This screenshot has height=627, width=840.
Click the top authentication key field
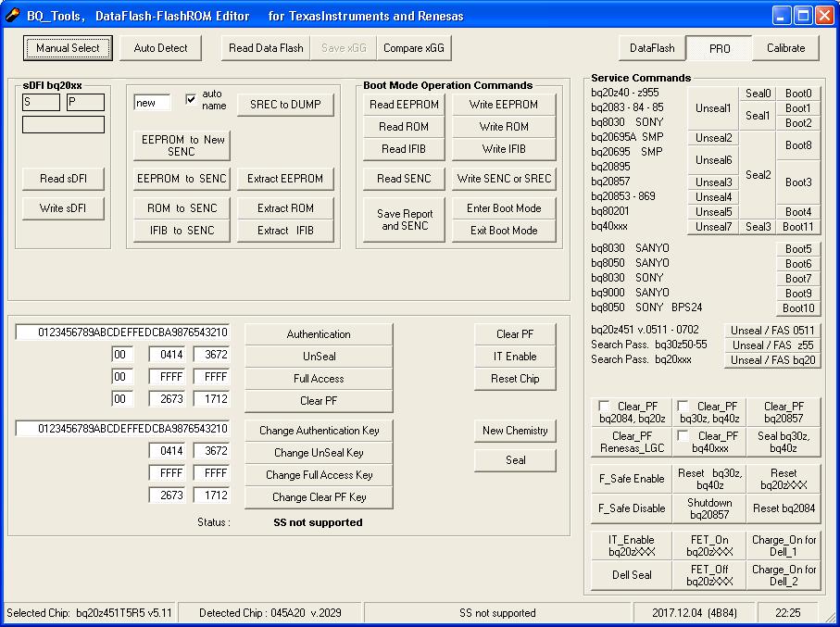pos(122,332)
